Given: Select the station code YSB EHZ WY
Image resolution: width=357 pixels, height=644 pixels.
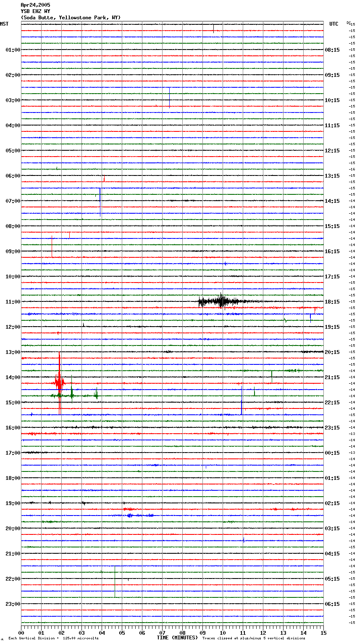Looking at the screenshot, I should (x=35, y=11).
